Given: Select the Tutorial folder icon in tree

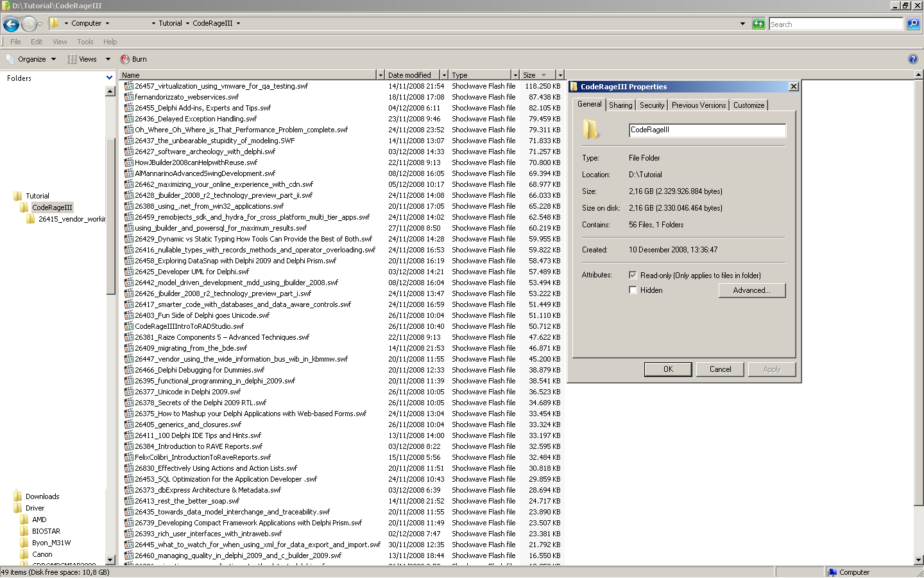Looking at the screenshot, I should [18, 196].
